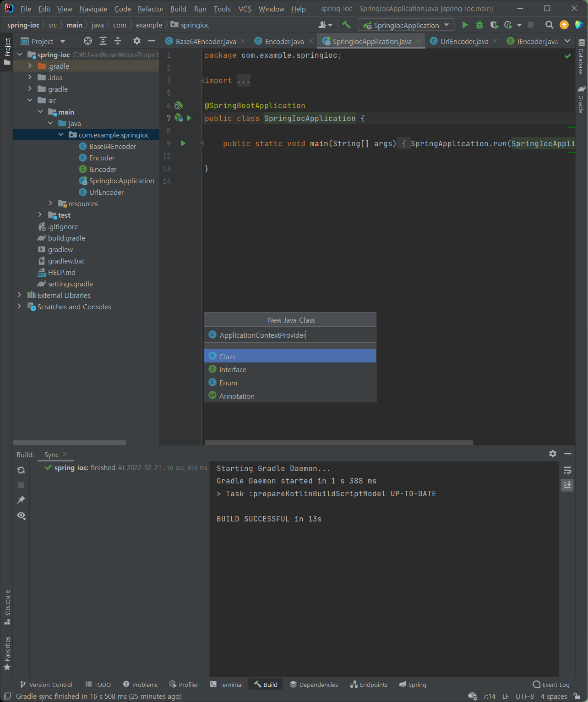Open Terminal tool window button
Viewport: 588px width, 702px height.
[226, 685]
